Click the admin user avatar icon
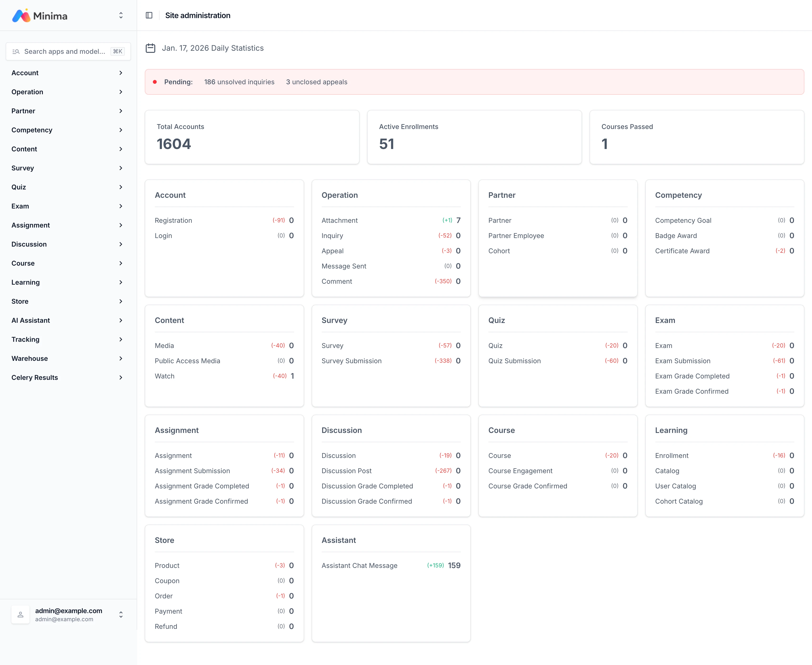812x665 pixels. (x=21, y=615)
